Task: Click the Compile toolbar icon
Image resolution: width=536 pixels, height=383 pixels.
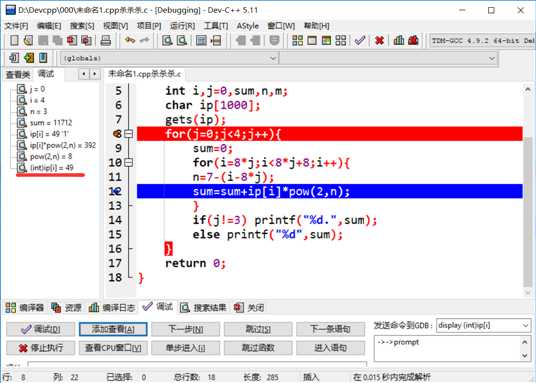Action: pyautogui.click(x=297, y=41)
